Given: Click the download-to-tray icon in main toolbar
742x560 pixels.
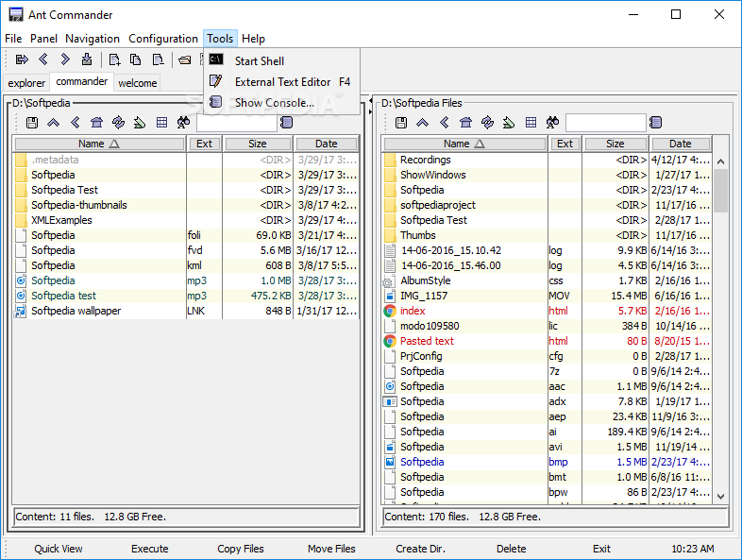Looking at the screenshot, I should (87, 59).
